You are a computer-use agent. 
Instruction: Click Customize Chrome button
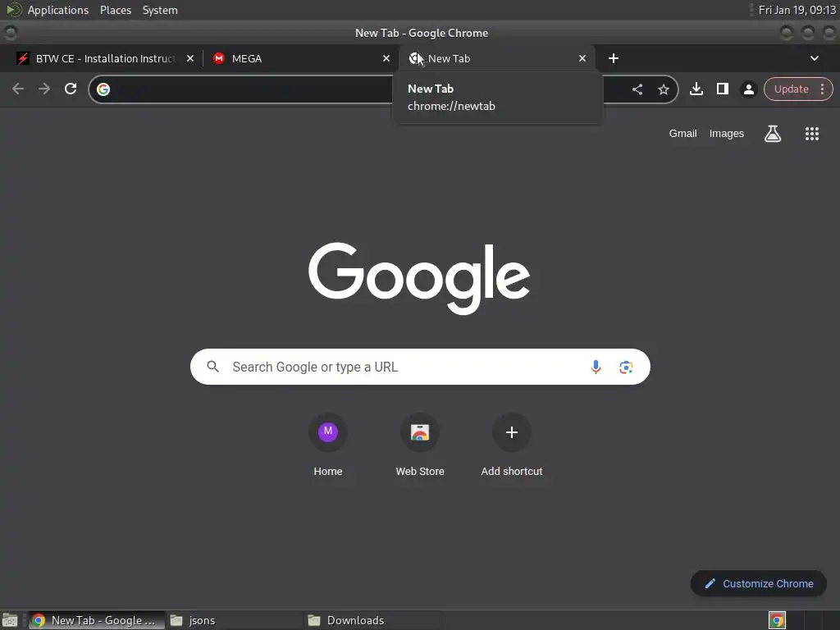[759, 583]
